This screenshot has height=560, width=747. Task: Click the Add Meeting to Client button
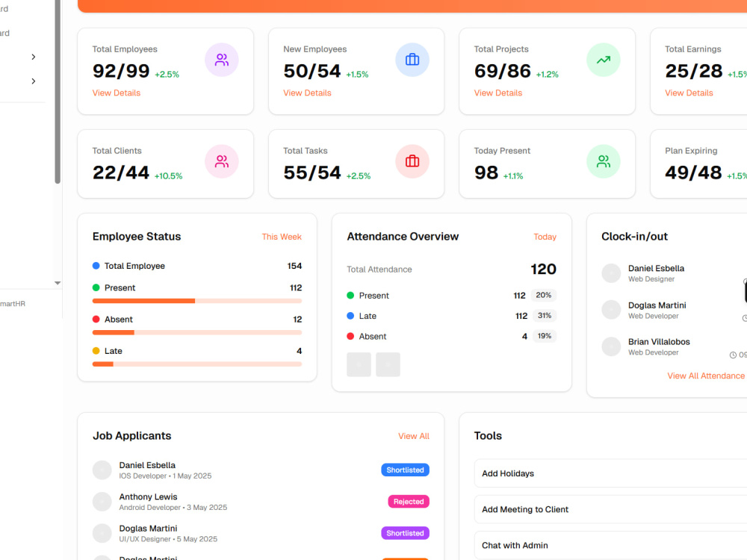point(610,509)
